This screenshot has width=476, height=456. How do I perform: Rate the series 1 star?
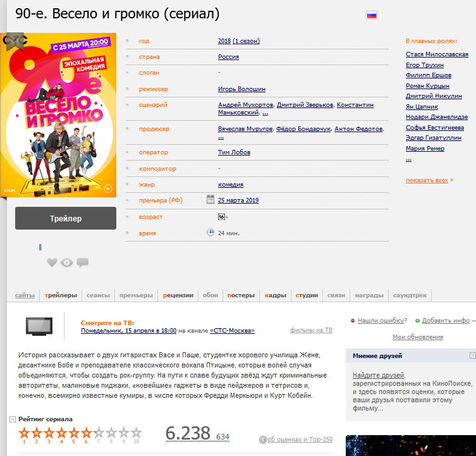tap(24, 433)
